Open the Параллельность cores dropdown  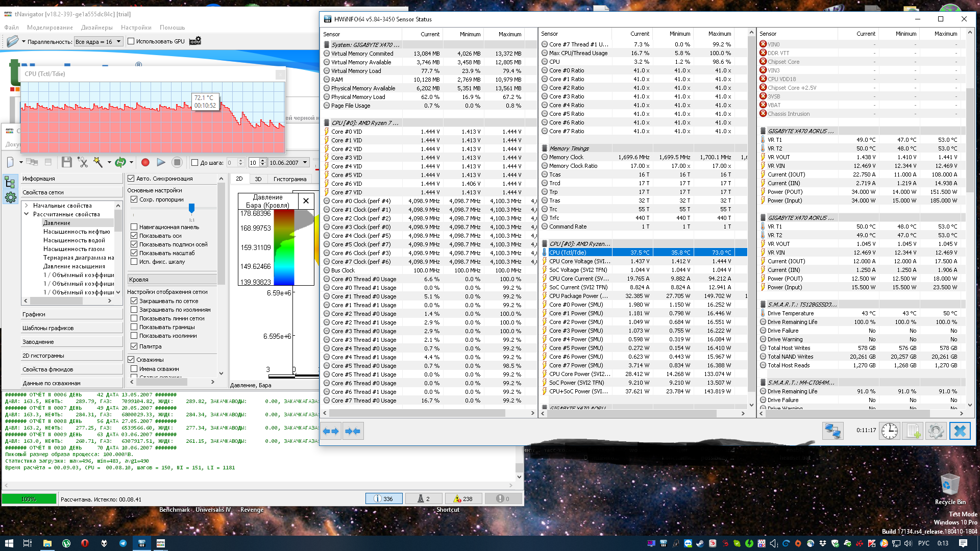point(98,42)
